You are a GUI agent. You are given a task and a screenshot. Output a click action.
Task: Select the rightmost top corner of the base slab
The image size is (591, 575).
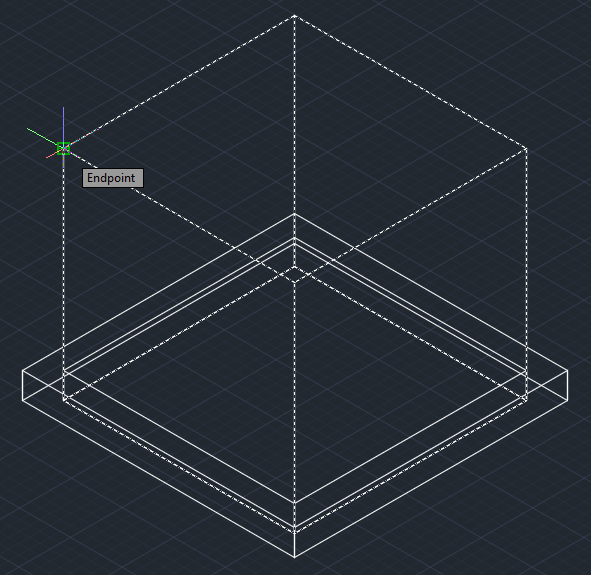(567, 370)
